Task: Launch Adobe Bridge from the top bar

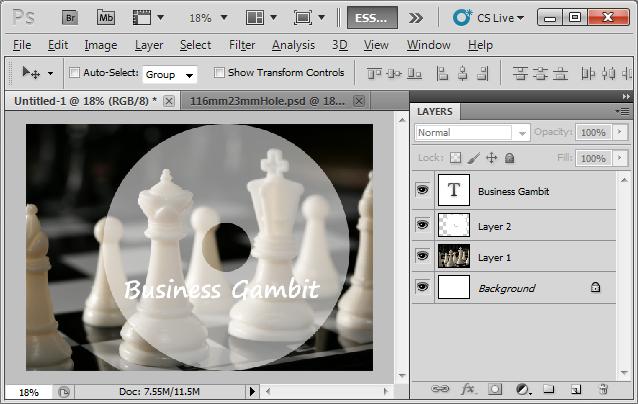Action: 71,17
